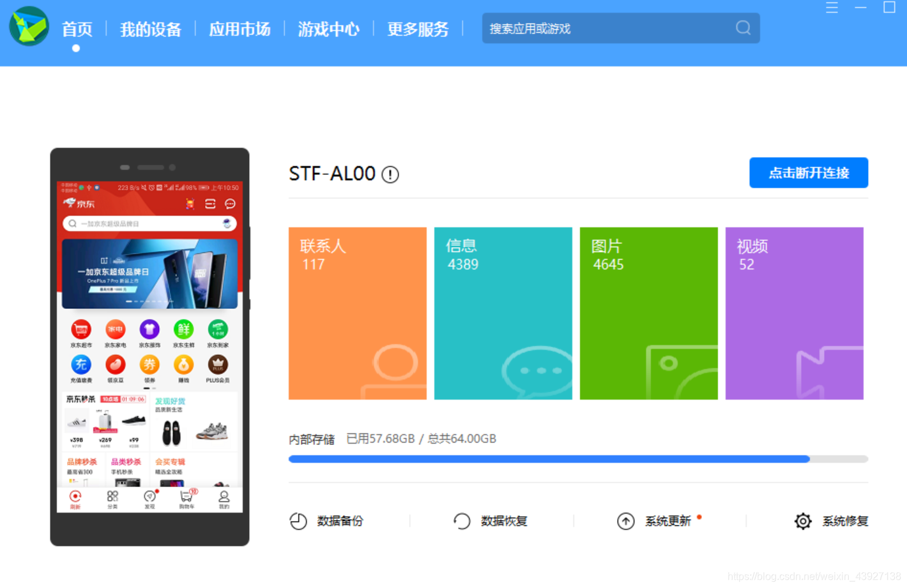Tap the 京东到家 icon
907x588 pixels.
[218, 330]
